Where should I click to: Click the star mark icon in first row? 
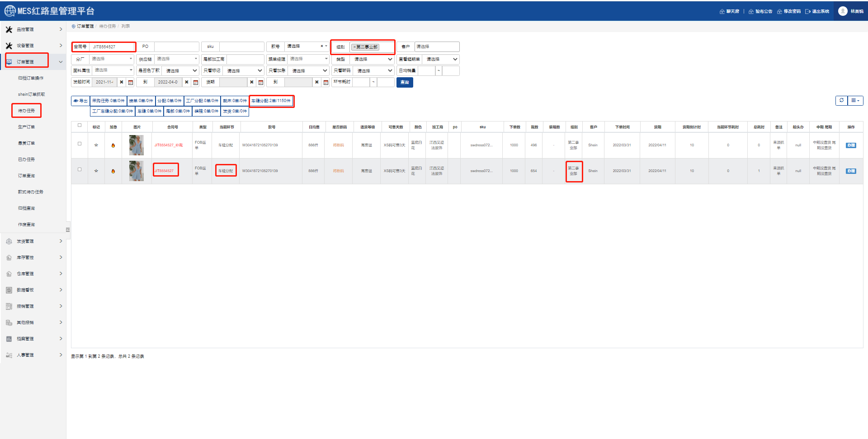pyautogui.click(x=96, y=145)
